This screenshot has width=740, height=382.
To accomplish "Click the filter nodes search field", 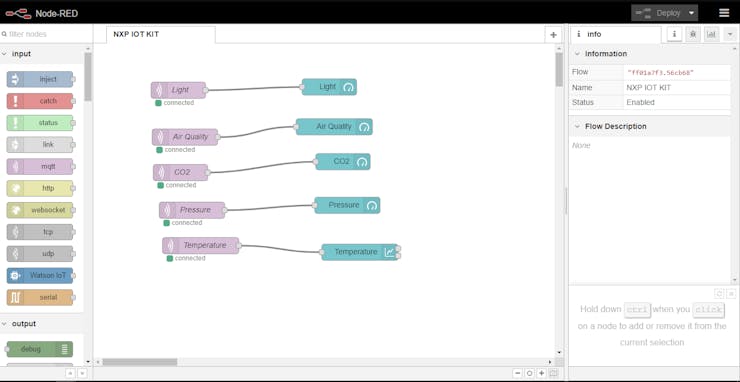I will [46, 34].
